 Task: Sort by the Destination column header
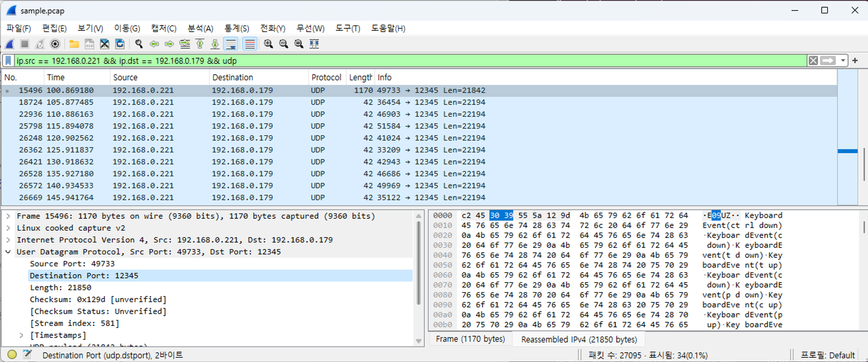tap(259, 77)
